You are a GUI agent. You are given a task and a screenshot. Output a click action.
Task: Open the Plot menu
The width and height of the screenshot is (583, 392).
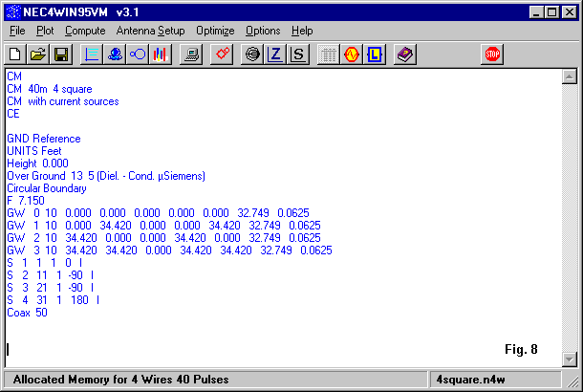pyautogui.click(x=45, y=31)
